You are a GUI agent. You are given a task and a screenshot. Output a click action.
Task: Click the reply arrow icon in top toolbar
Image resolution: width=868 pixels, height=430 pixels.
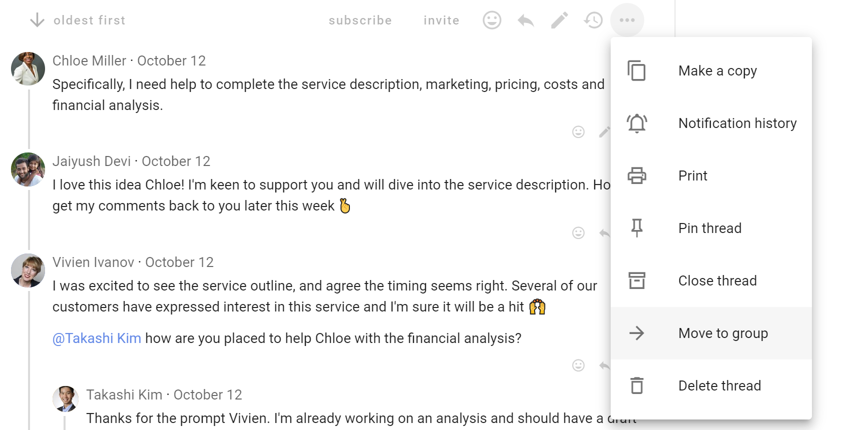click(x=526, y=20)
